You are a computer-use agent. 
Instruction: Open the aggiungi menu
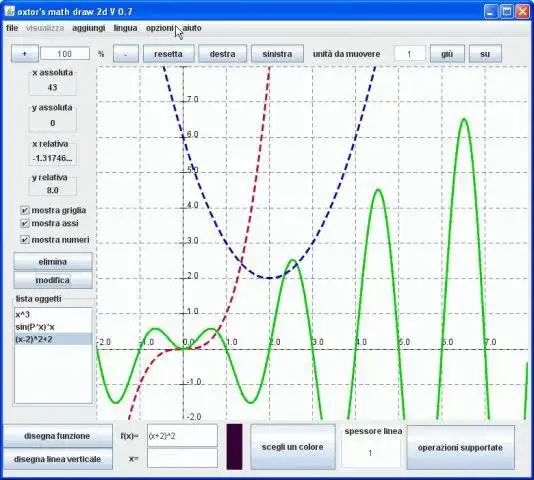tap(89, 28)
